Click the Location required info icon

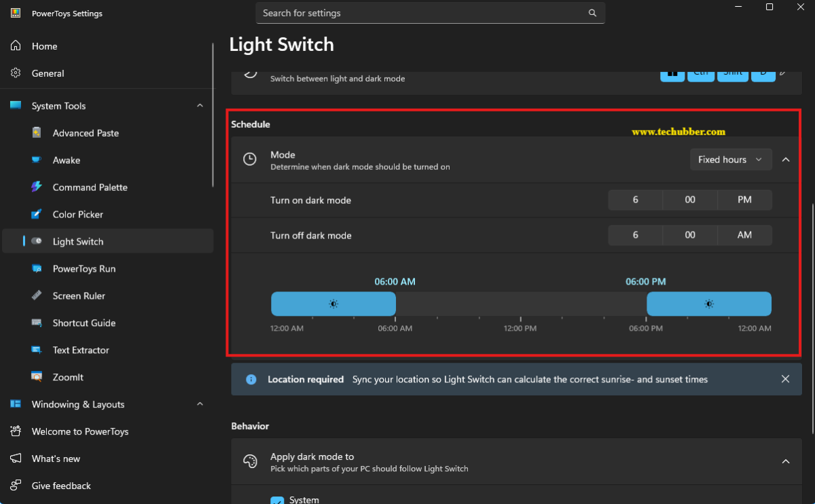click(251, 379)
